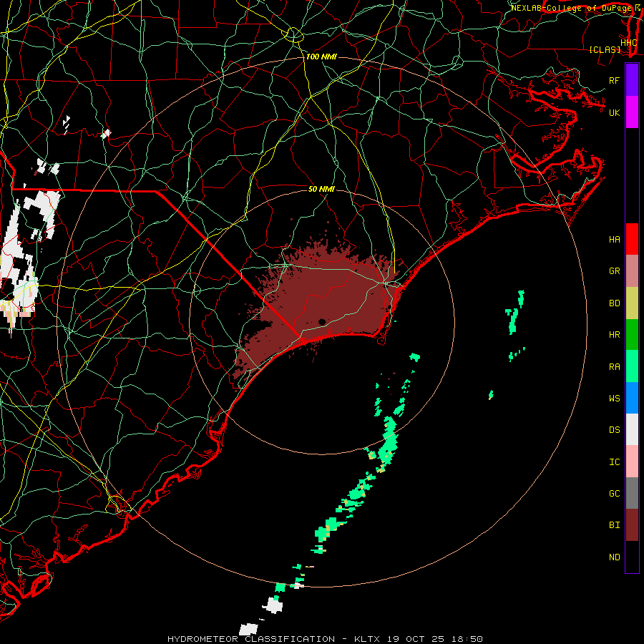
Task: Click the white DS legend color swatch
Action: pos(632,429)
